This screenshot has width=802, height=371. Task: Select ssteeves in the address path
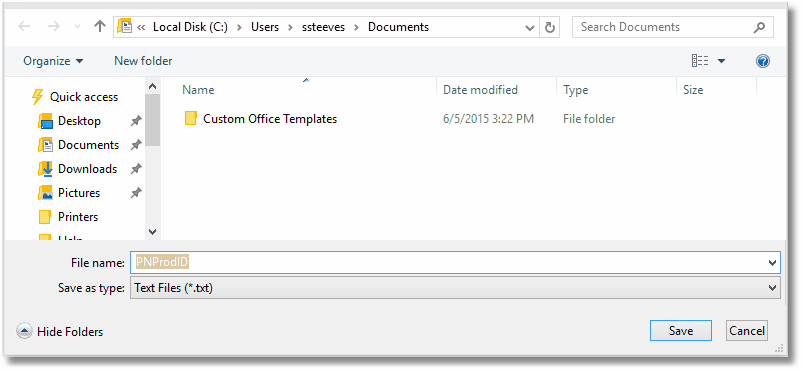(x=324, y=27)
